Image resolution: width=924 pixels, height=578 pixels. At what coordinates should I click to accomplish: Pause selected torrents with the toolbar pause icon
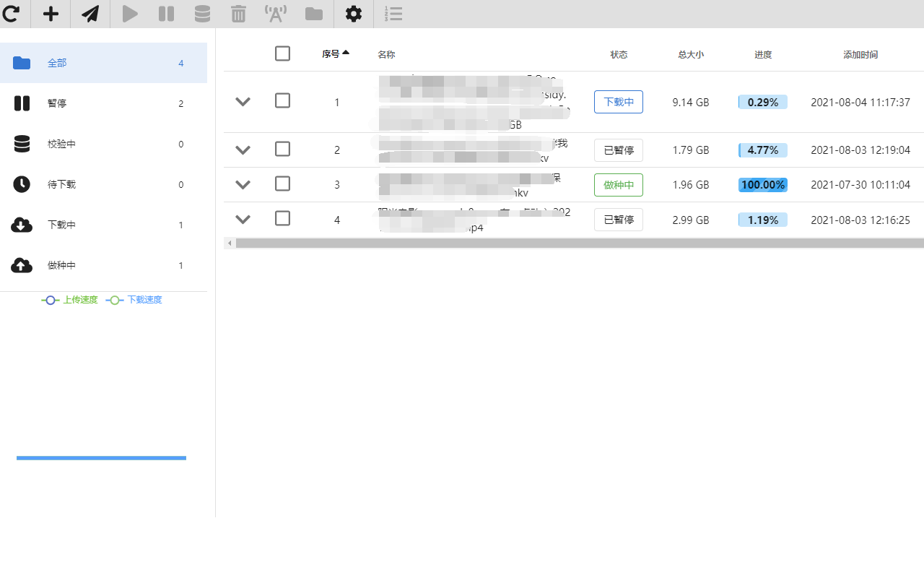pos(166,13)
